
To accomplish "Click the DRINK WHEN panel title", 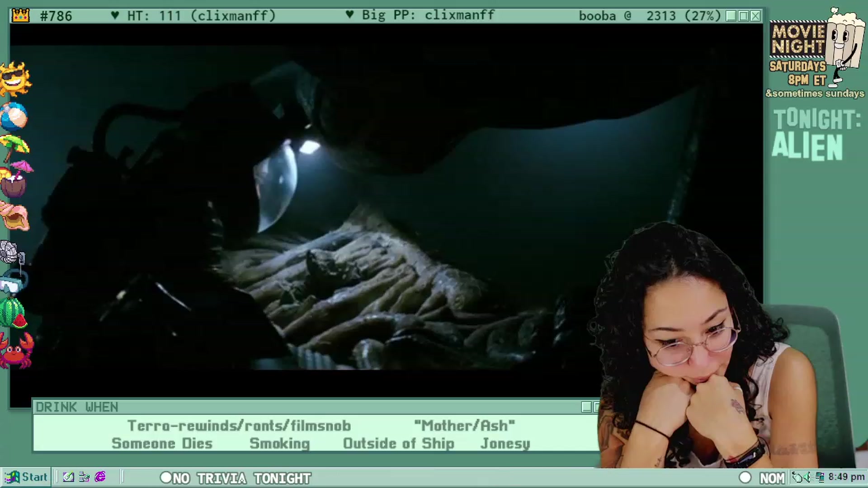I will tap(77, 407).
